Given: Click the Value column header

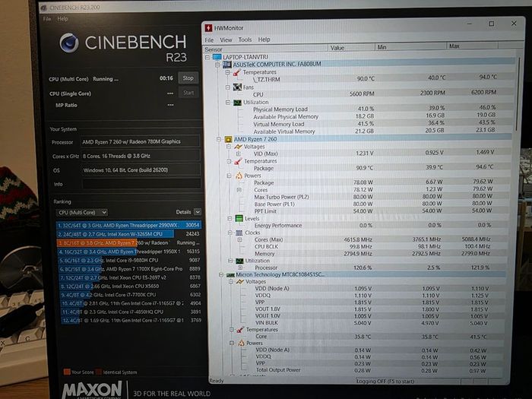Looking at the screenshot, I should point(352,47).
